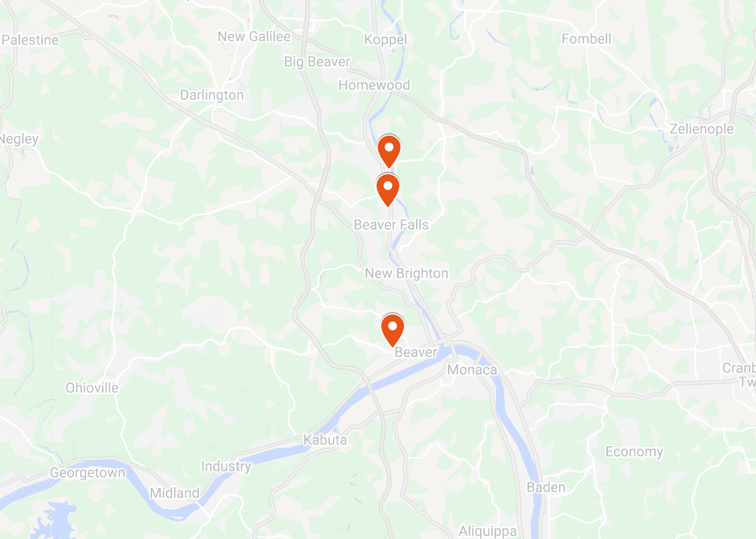This screenshot has width=756, height=539.
Task: Click the Economy label
Action: [634, 452]
